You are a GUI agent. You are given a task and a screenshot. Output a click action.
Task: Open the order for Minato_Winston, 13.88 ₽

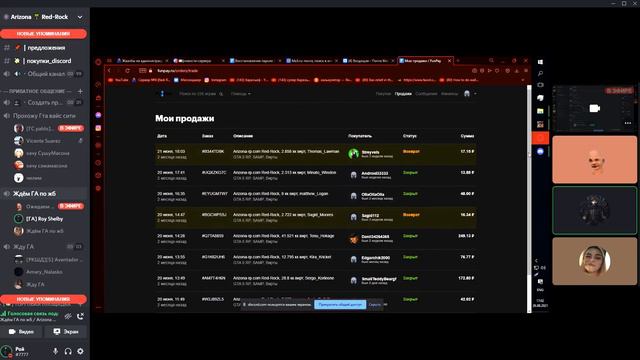tap(315, 175)
